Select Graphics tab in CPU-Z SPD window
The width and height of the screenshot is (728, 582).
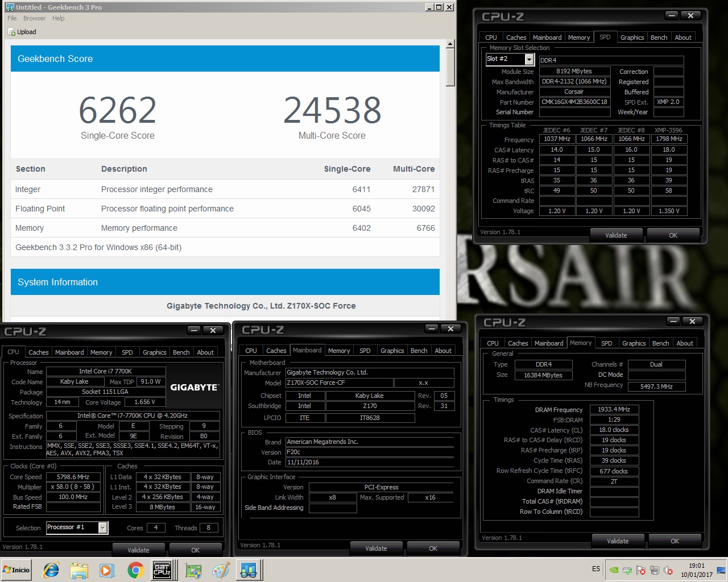[632, 38]
